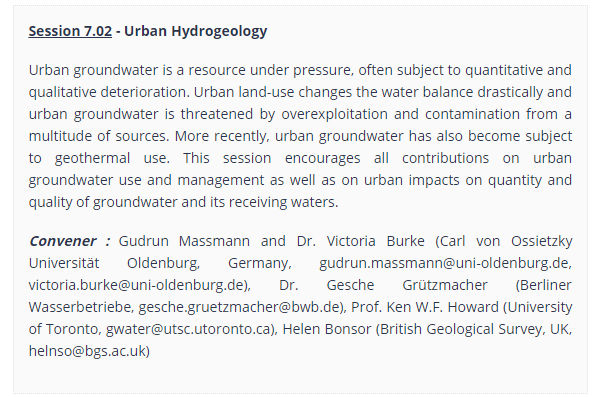Click the gudrun.massmann@uni-oldenburg.de email address
The width and height of the screenshot is (599, 397).
pos(445,263)
